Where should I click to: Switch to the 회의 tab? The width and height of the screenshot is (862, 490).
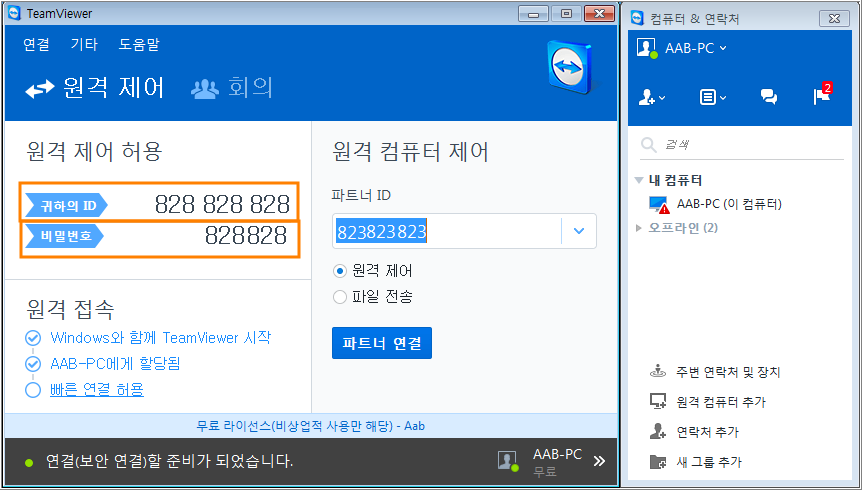(x=232, y=88)
